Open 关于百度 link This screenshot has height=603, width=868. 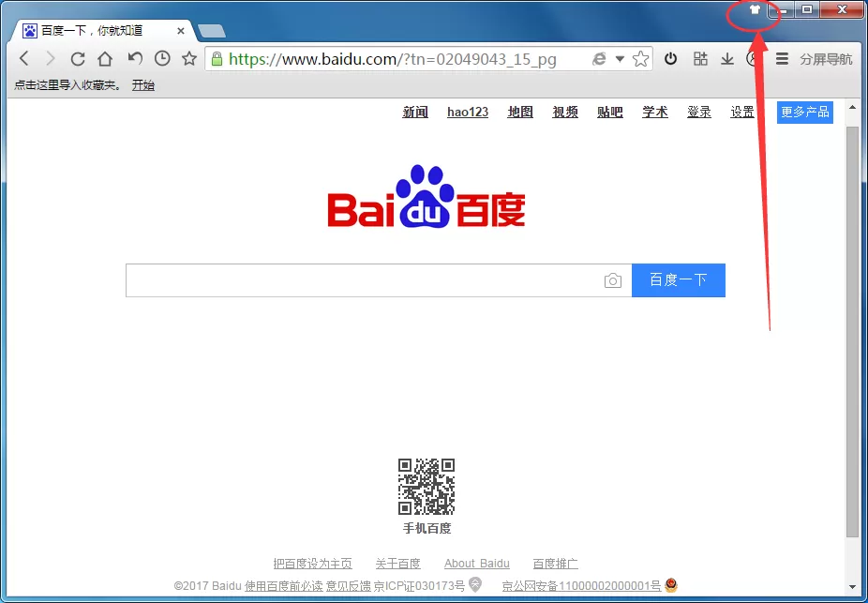click(398, 564)
